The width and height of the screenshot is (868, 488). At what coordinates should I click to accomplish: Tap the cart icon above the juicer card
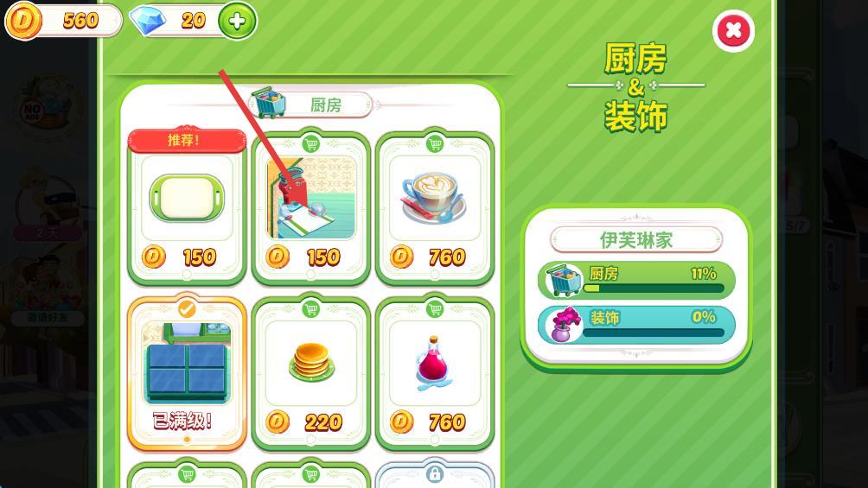tap(311, 144)
